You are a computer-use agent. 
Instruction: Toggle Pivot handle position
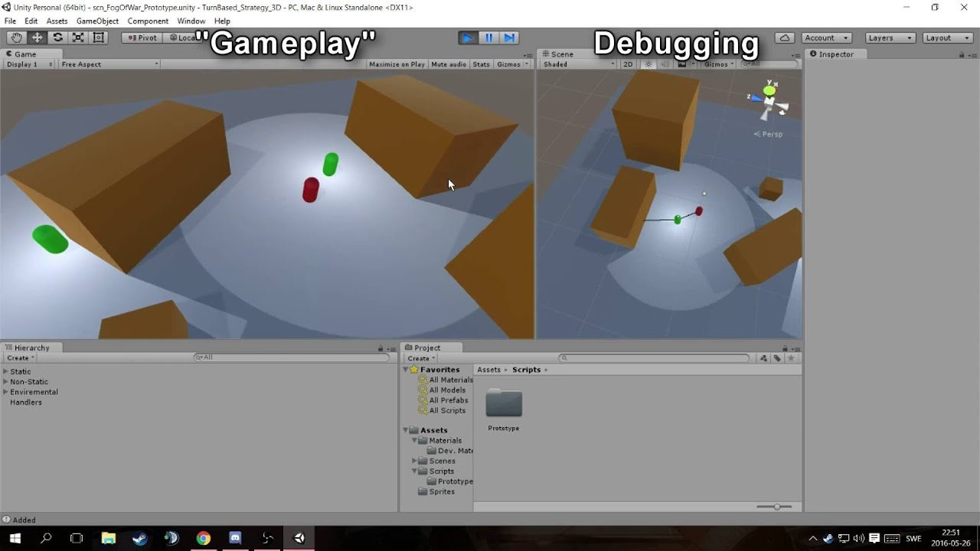(142, 37)
